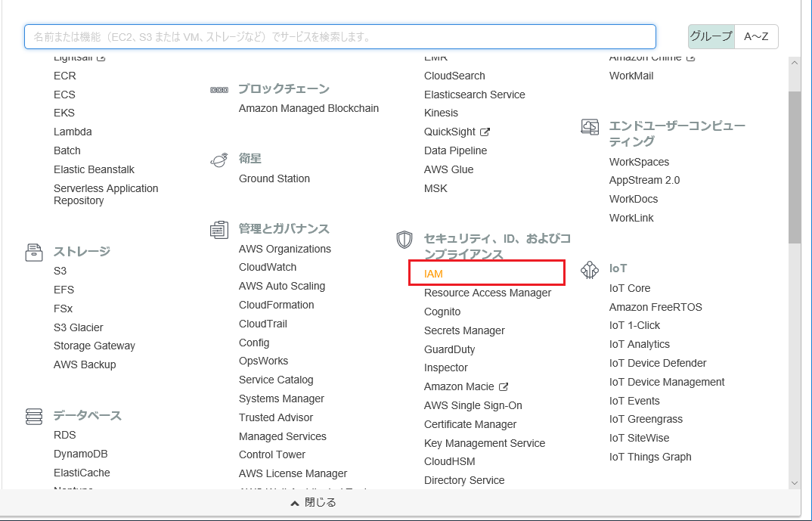
Task: Open AWS Single Sign-On
Action: (473, 405)
